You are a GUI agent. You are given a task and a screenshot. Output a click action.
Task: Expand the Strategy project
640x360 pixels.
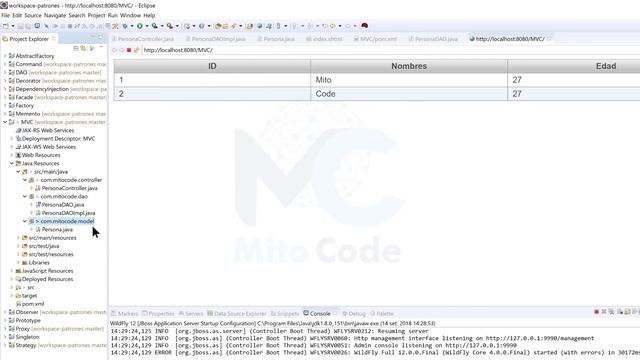(x=5, y=345)
